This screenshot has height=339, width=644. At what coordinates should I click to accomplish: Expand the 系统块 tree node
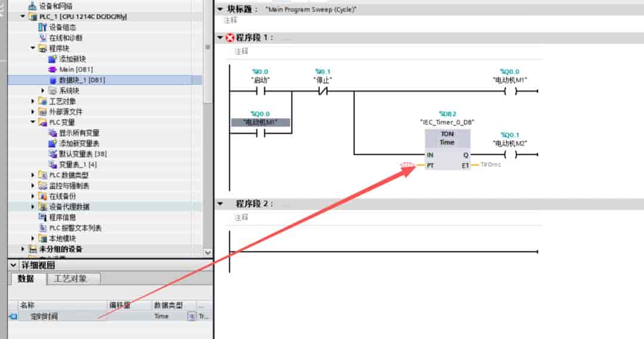pos(43,91)
